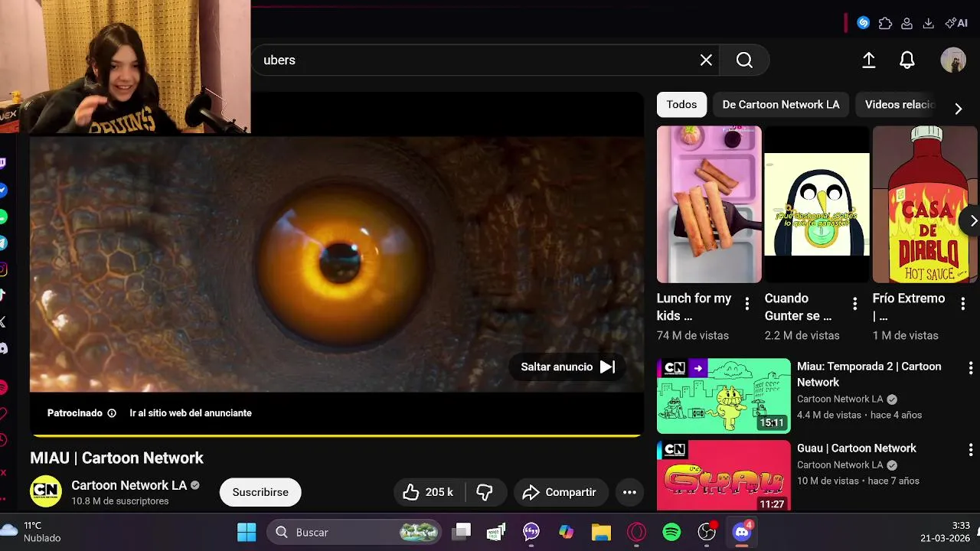Screen dimensions: 980x551
Task: Open the Lunch for my kids short
Action: click(709, 204)
